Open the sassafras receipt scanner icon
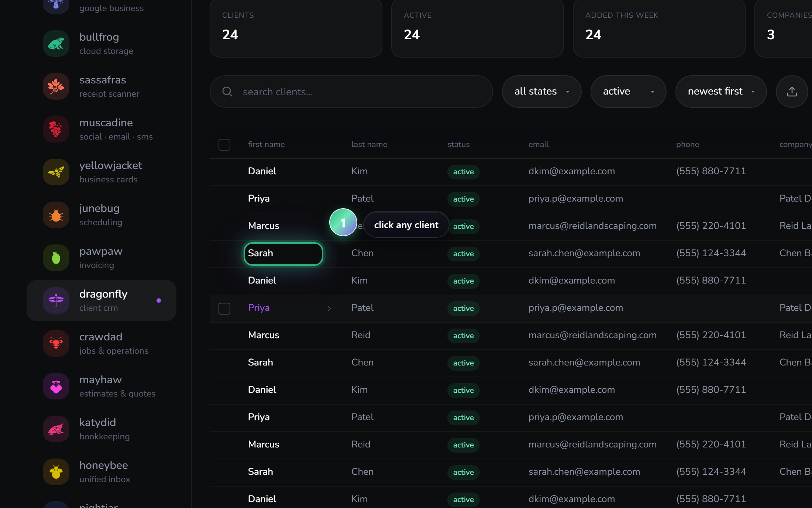This screenshot has width=812, height=508. click(x=56, y=86)
